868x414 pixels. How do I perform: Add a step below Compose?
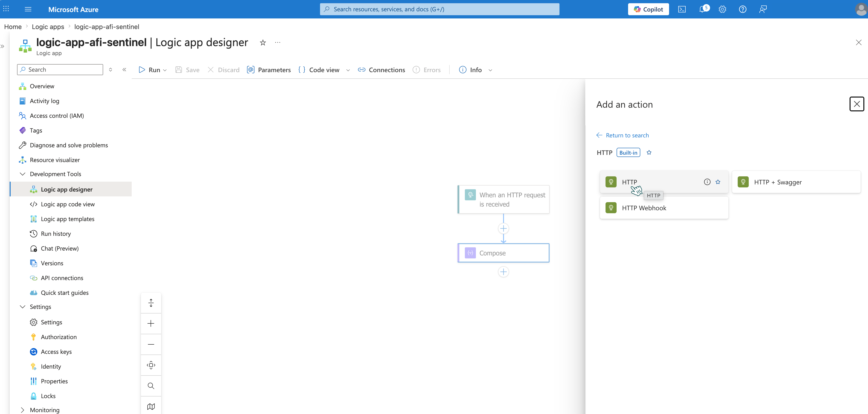[x=503, y=272]
